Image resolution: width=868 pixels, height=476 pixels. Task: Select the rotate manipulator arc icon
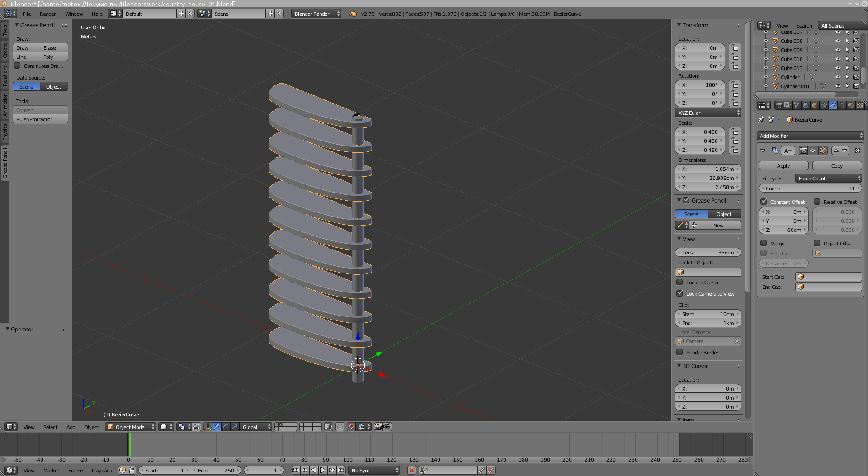[226, 427]
